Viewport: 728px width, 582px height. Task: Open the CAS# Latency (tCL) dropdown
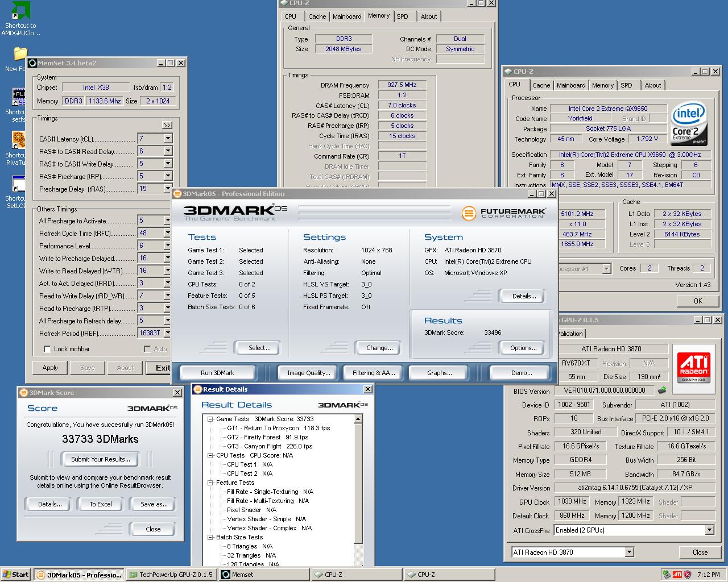coord(168,139)
